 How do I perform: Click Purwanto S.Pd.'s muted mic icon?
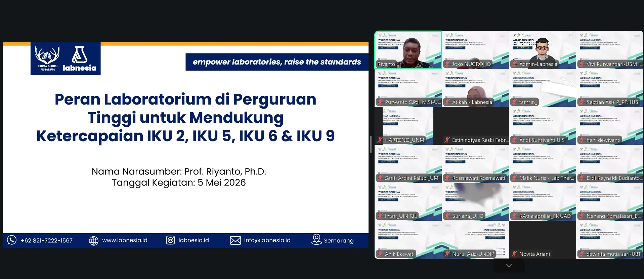point(380,102)
